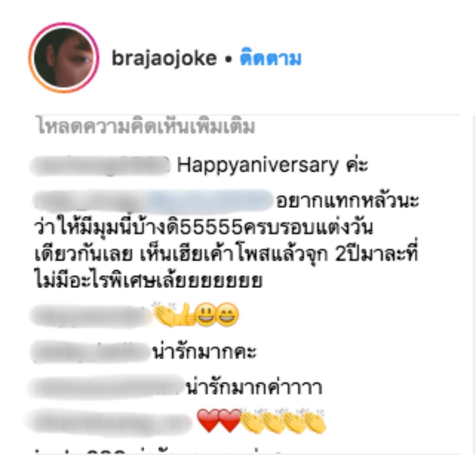Click the blurred blue mention tag

(x=208, y=201)
